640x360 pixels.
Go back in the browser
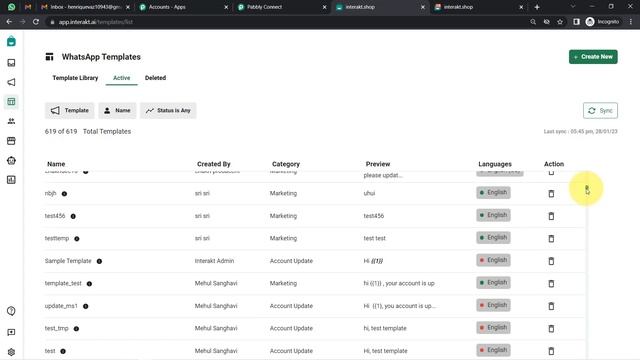[9, 22]
